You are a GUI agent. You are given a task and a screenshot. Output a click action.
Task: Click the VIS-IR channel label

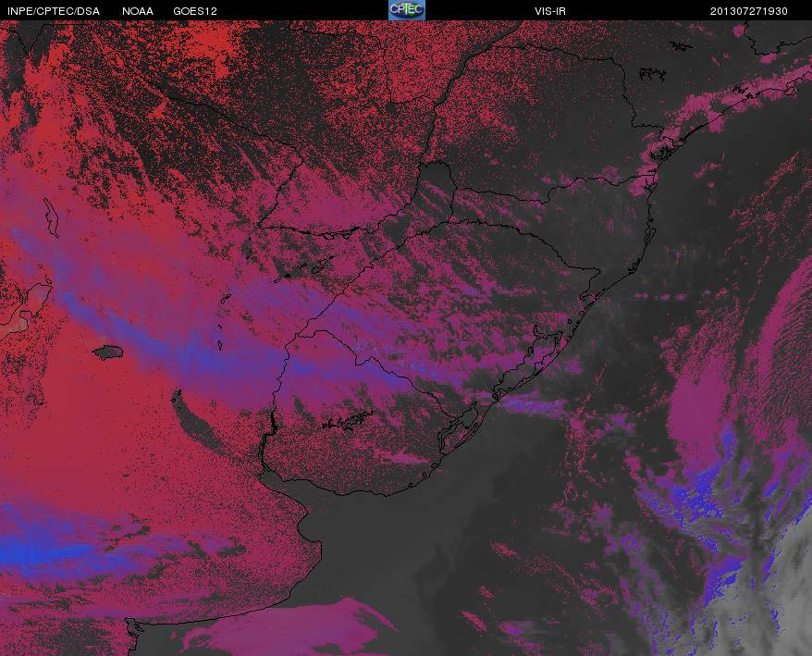coord(550,11)
